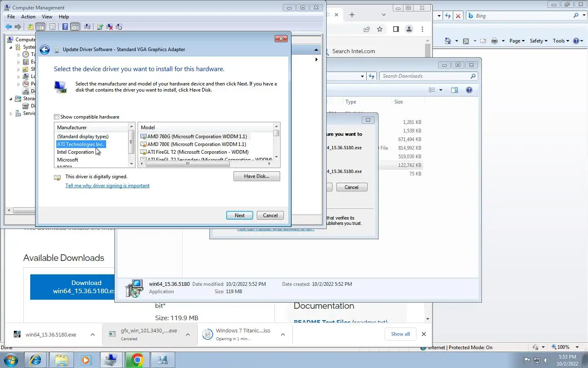
Task: Open the View menu in Computer Management
Action: pos(47,17)
